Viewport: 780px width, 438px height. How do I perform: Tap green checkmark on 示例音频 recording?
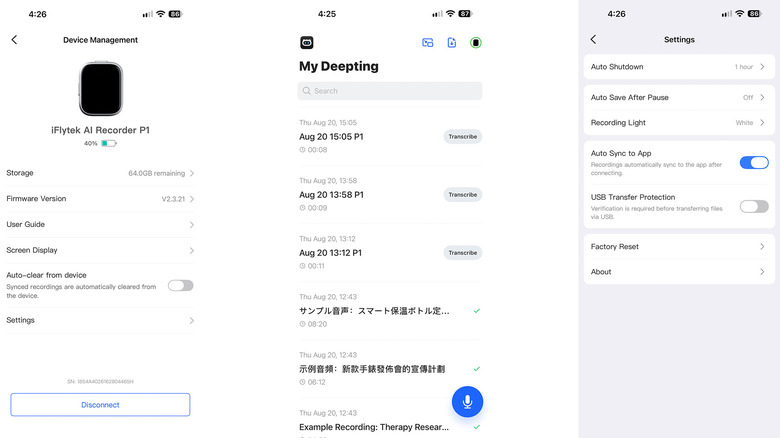(x=477, y=369)
